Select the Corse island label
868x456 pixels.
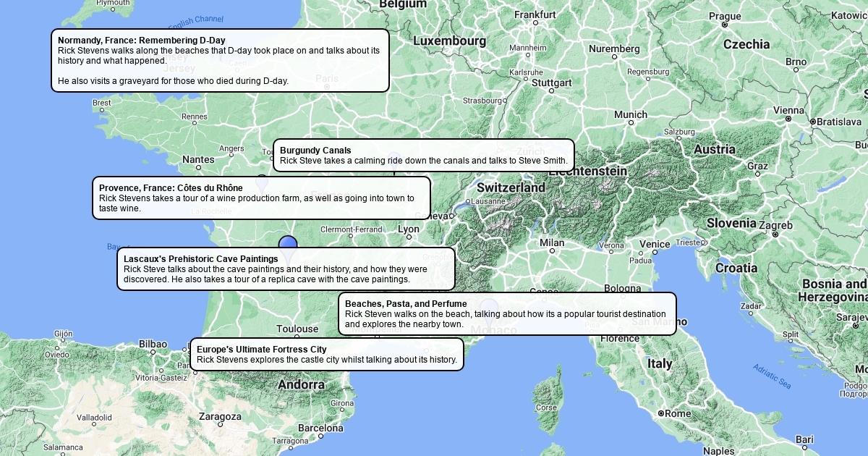coord(546,408)
